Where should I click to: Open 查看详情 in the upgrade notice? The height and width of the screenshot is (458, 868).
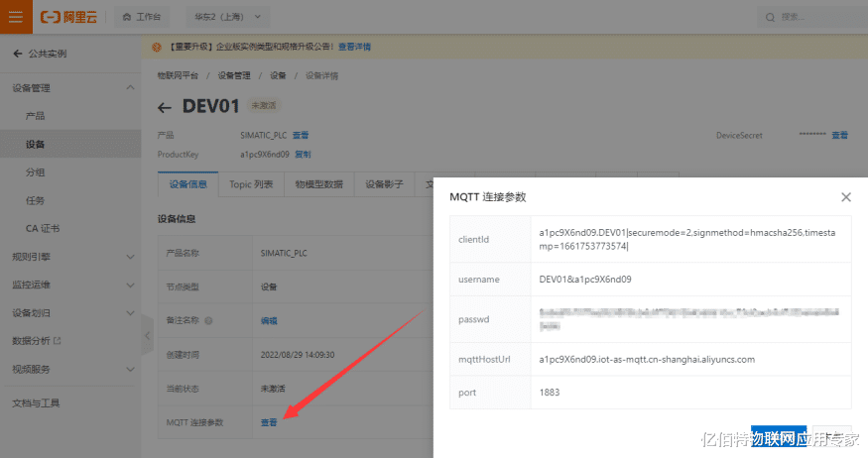point(355,47)
